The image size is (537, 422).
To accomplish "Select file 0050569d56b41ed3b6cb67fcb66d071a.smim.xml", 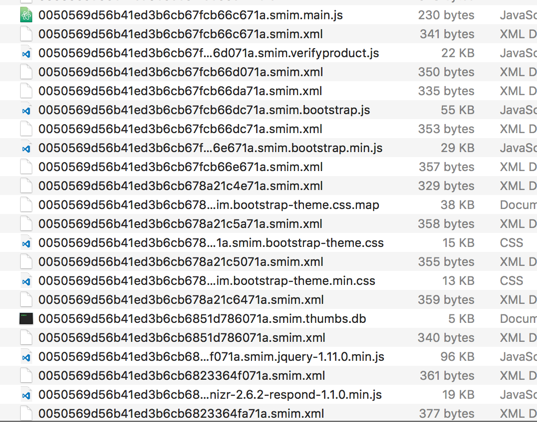I will click(268, 72).
